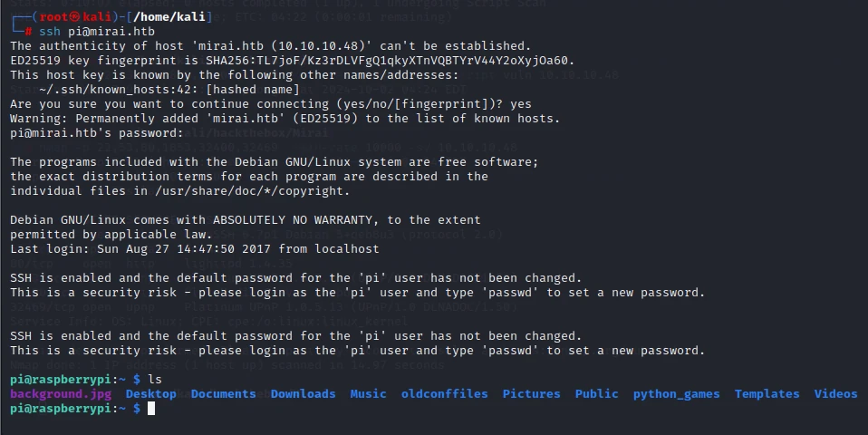Image resolution: width=868 pixels, height=435 pixels.
Task: Select oldconffiles directory name
Action: point(445,394)
